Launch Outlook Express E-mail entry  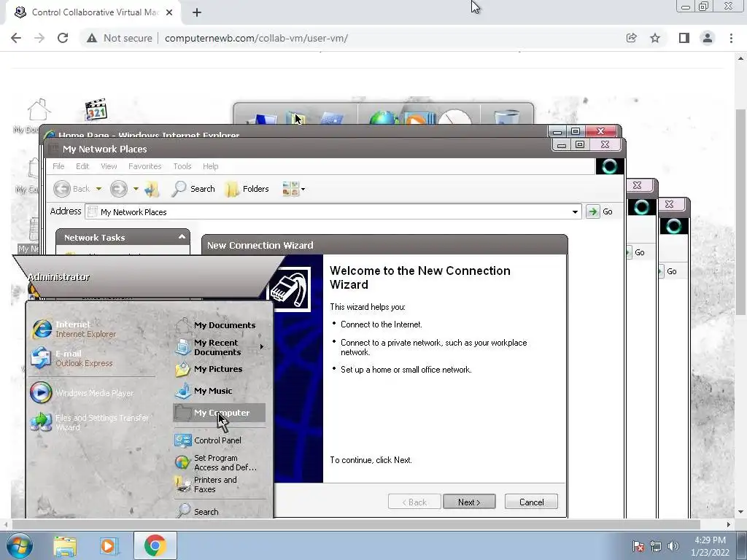click(x=71, y=358)
